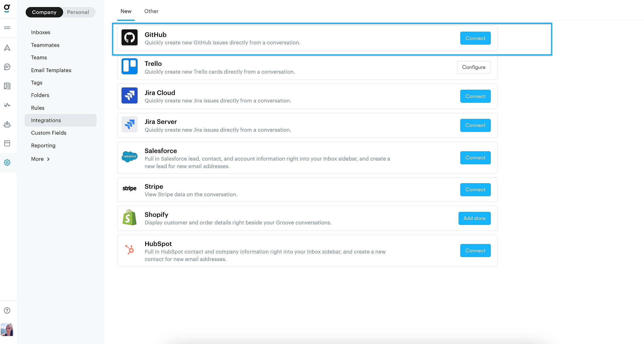The height and width of the screenshot is (344, 644).
Task: Open Custom Fields settings
Action: click(x=49, y=133)
